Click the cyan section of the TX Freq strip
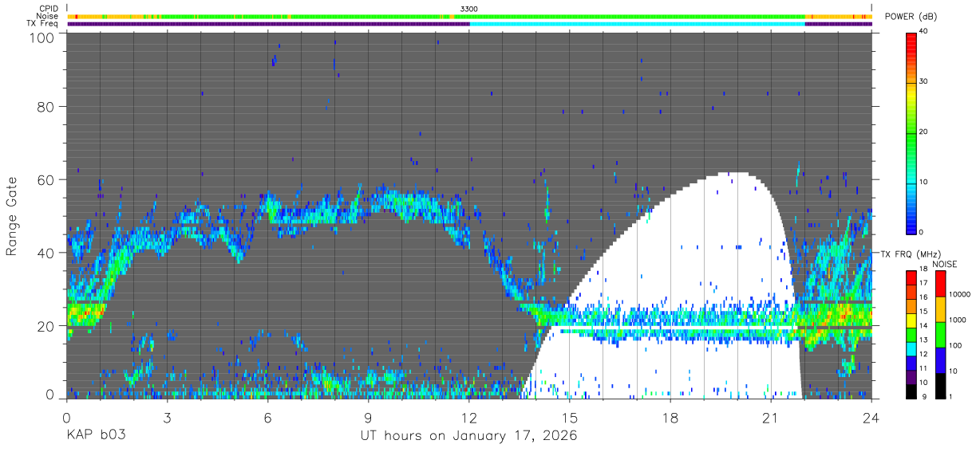The height and width of the screenshot is (452, 980). point(637,24)
